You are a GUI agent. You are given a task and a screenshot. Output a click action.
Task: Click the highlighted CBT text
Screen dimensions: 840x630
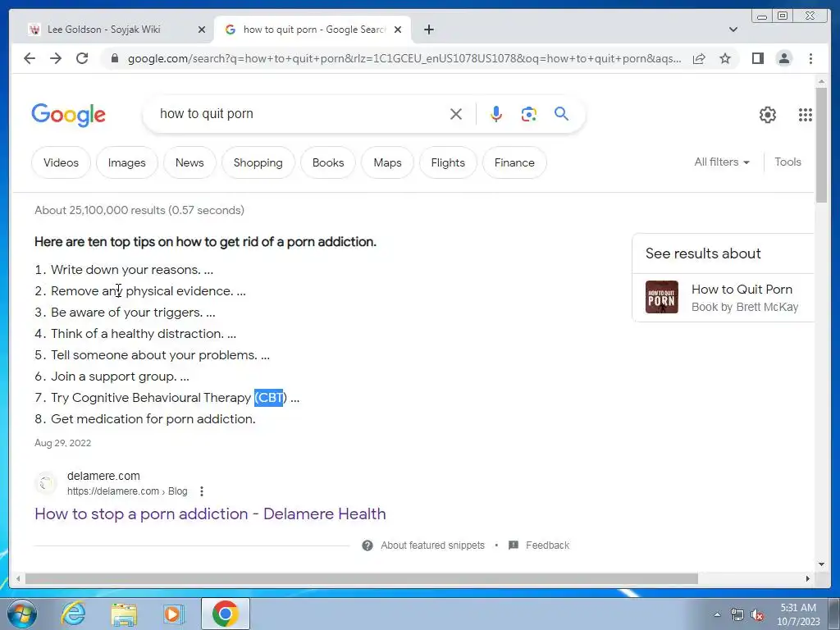point(268,398)
